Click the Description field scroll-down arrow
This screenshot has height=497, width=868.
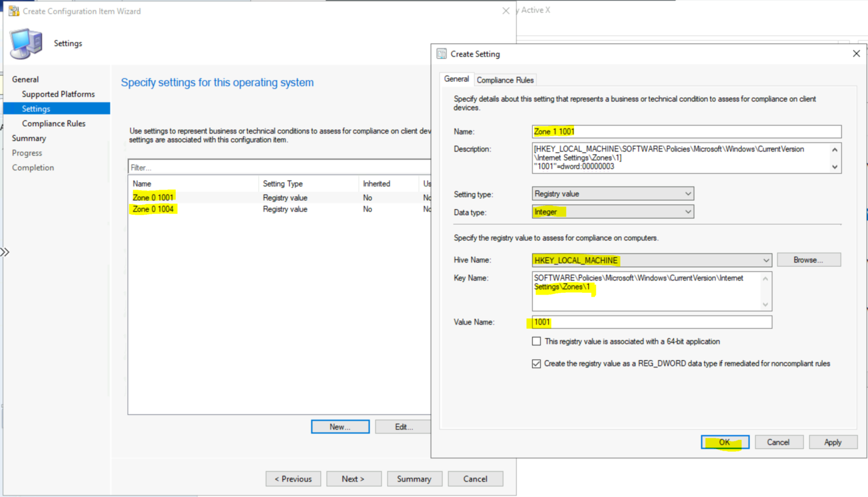(834, 167)
